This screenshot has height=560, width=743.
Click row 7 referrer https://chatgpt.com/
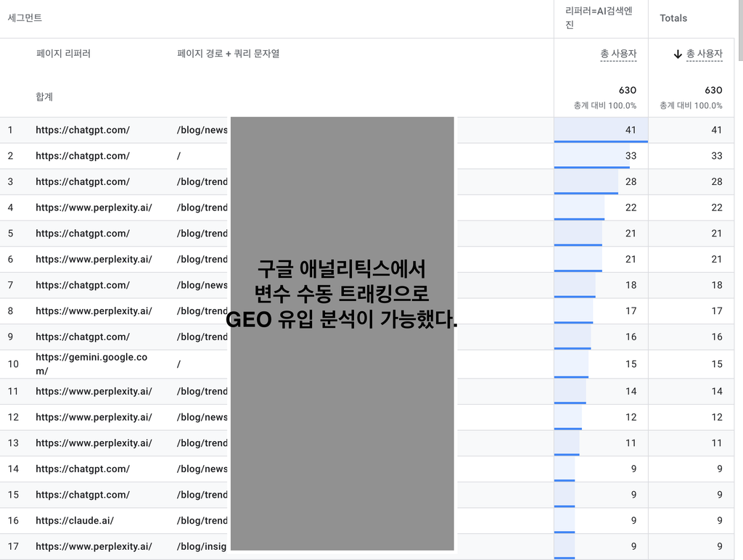tap(83, 285)
